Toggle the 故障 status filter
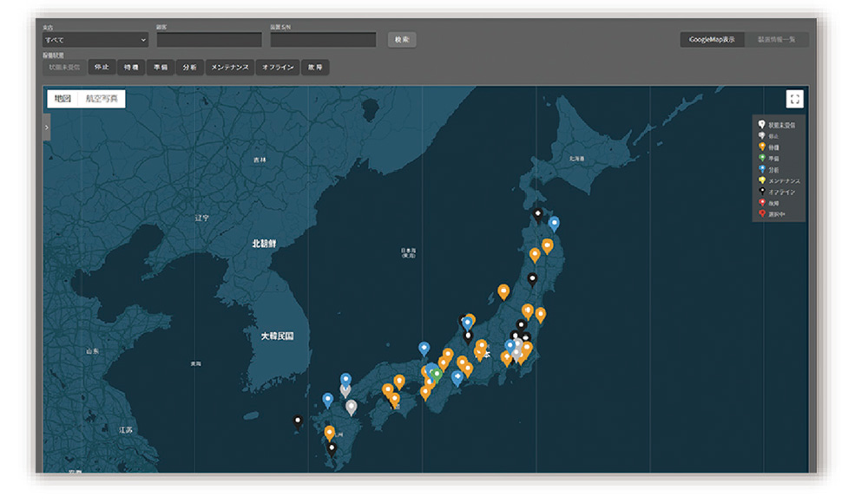The height and width of the screenshot is (503, 868). 315,68
